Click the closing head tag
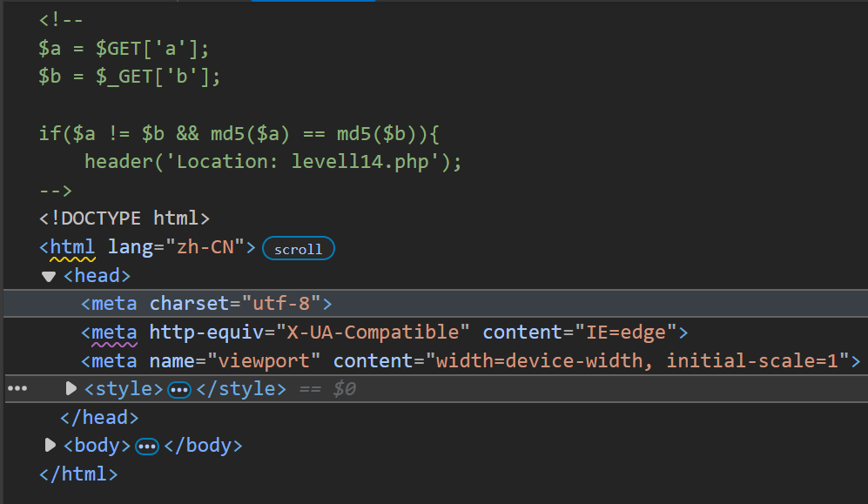 (99, 418)
